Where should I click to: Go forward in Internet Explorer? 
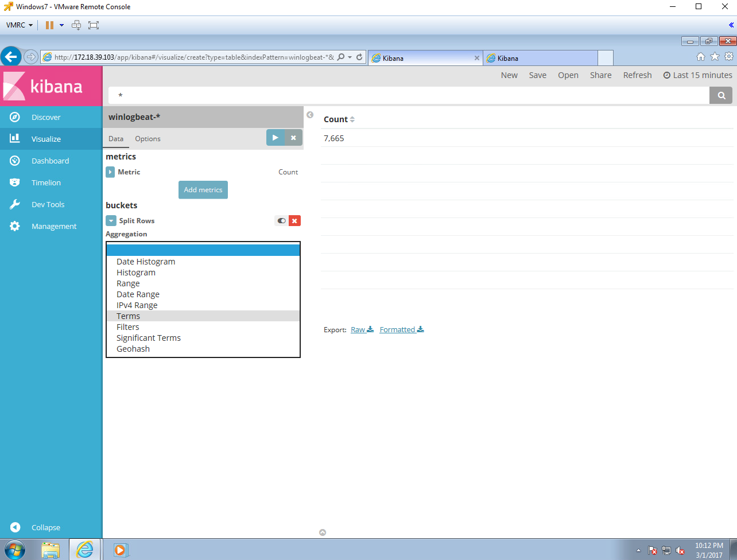click(x=31, y=57)
